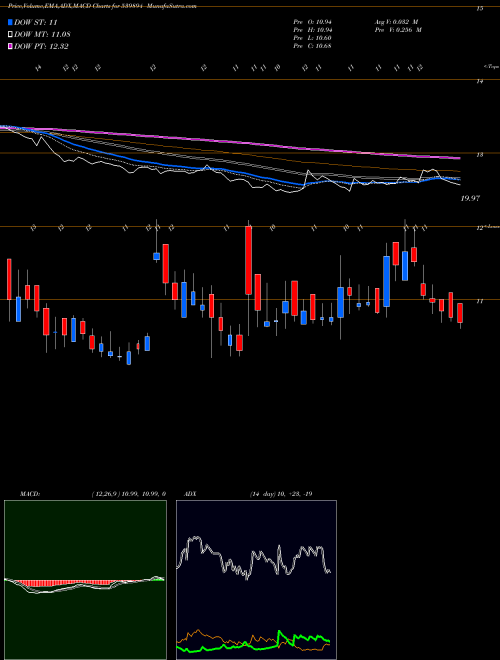The width and height of the screenshot is (500, 660).
Task: Click the 'ADX' panel heading
Action: pos(190,494)
